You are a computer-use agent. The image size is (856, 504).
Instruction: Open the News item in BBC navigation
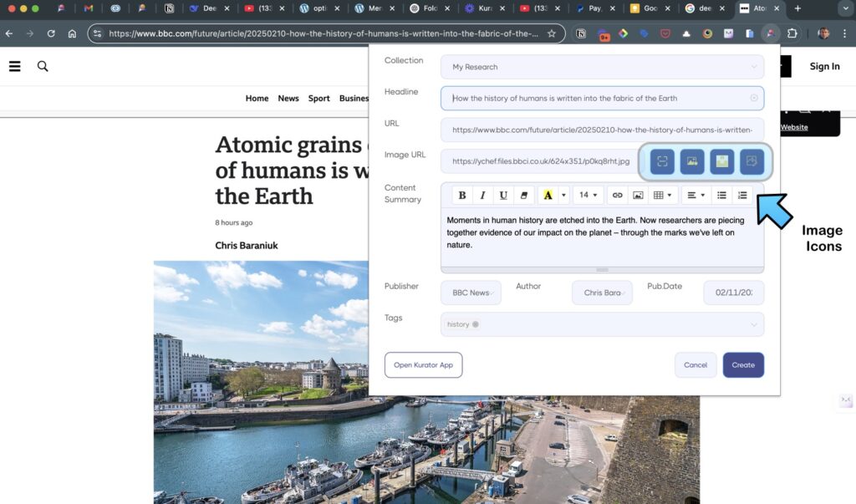(x=288, y=99)
